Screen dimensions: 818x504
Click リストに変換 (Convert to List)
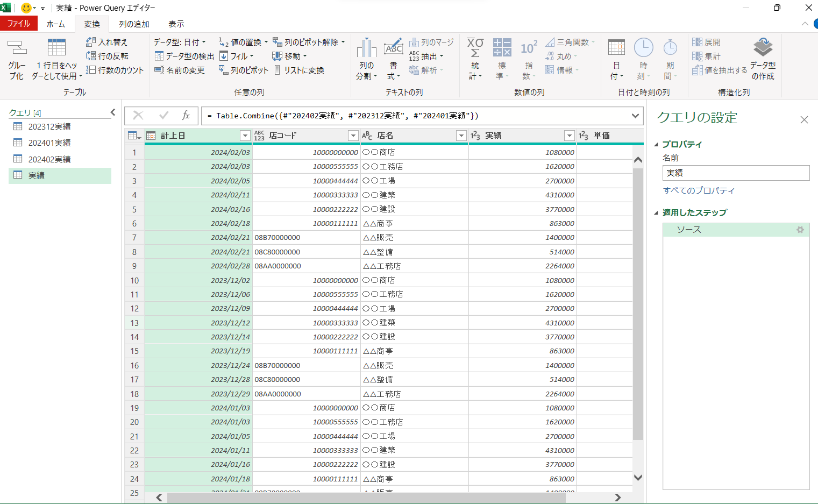coord(298,70)
